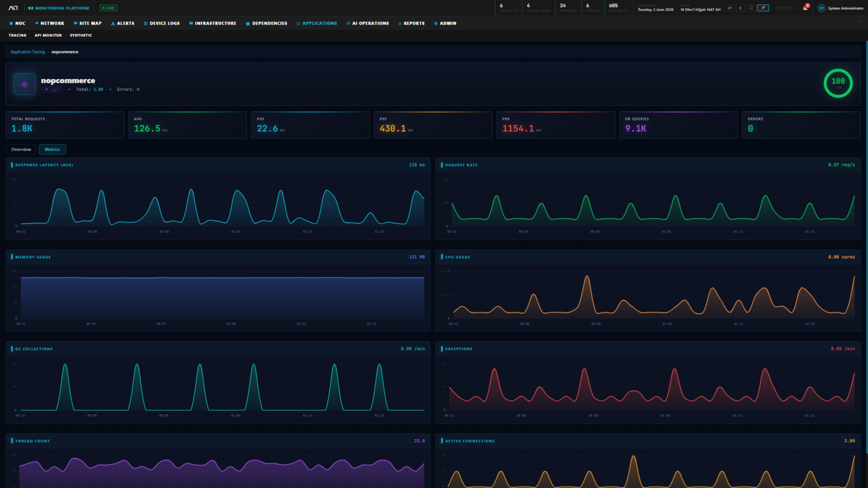Open the Network menu

click(x=49, y=23)
